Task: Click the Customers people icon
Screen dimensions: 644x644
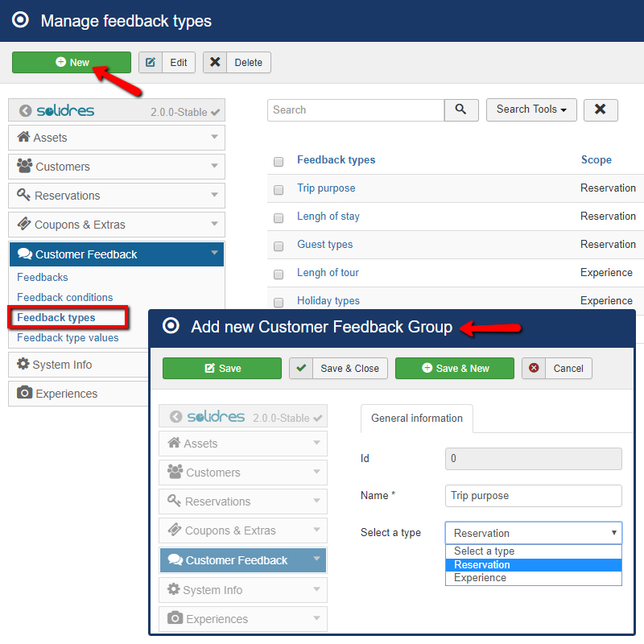Action: coord(23,167)
